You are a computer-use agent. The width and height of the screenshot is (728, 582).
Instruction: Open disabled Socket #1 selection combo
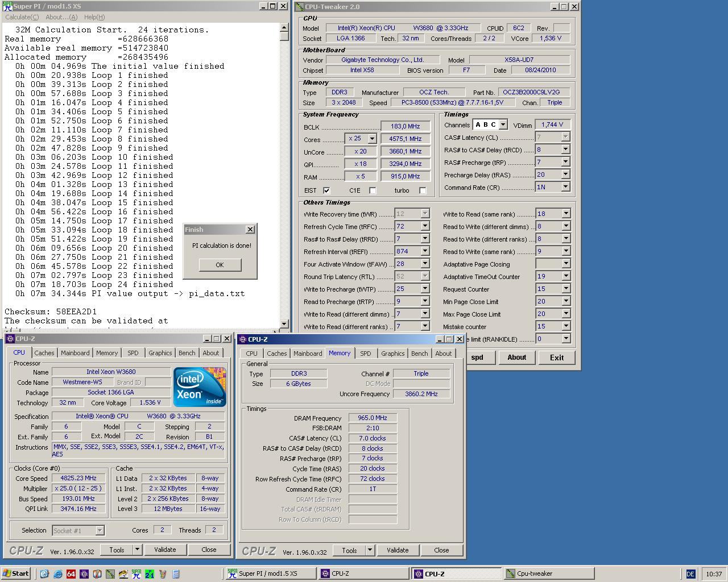(x=78, y=530)
